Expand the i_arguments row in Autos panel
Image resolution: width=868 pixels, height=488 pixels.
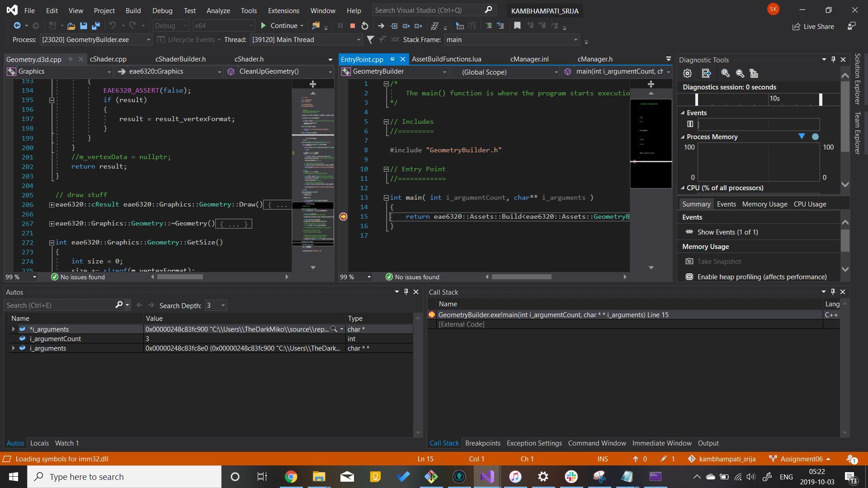(13, 348)
